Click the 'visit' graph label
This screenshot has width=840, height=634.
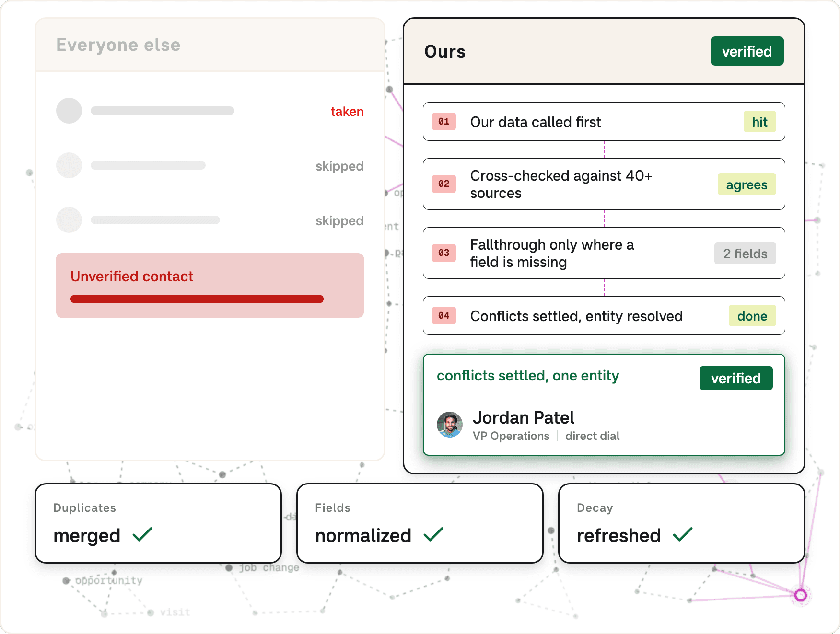(x=175, y=612)
